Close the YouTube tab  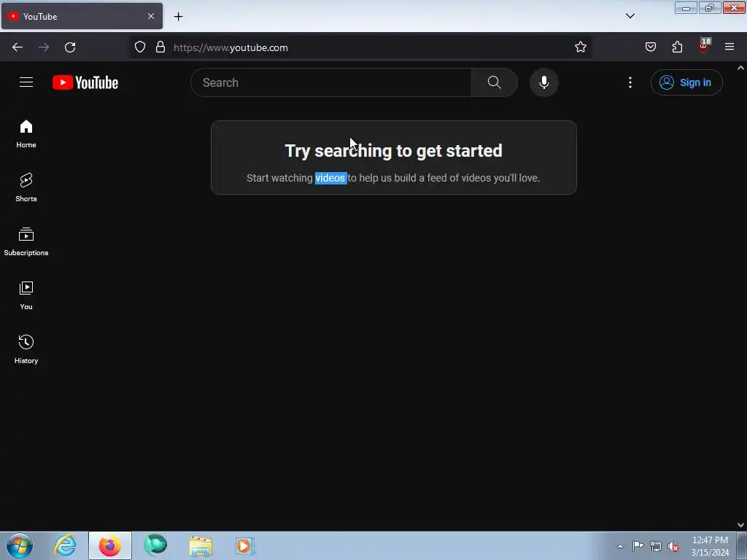pos(151,16)
